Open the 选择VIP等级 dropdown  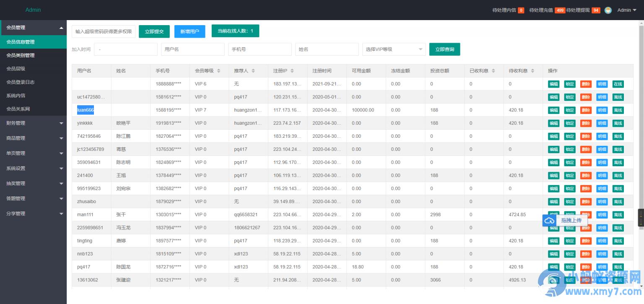pyautogui.click(x=394, y=49)
